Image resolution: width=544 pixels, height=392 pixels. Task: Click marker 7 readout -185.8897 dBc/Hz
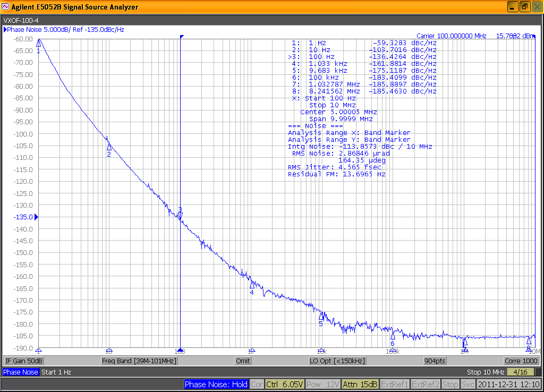tap(403, 84)
